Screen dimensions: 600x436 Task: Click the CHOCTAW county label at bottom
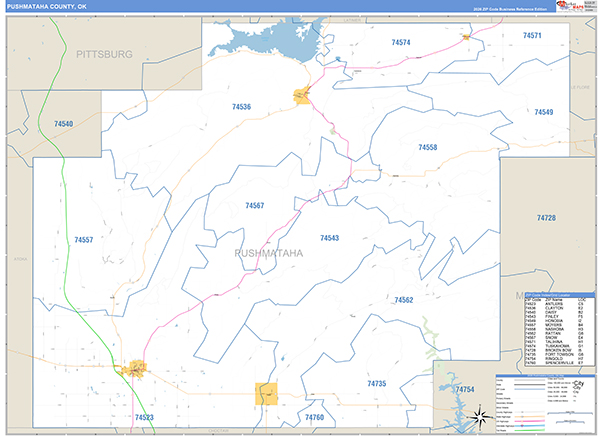tap(218, 431)
